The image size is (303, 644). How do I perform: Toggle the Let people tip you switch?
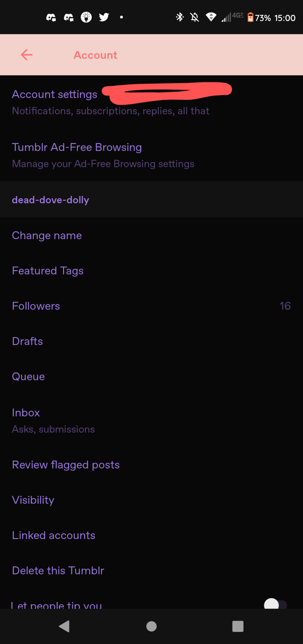click(275, 604)
